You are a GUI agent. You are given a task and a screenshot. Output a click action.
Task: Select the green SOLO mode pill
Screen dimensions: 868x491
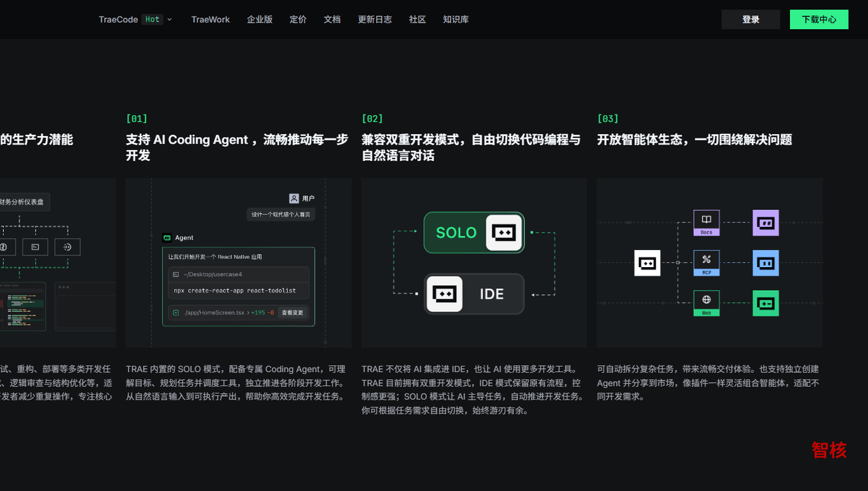(474, 233)
